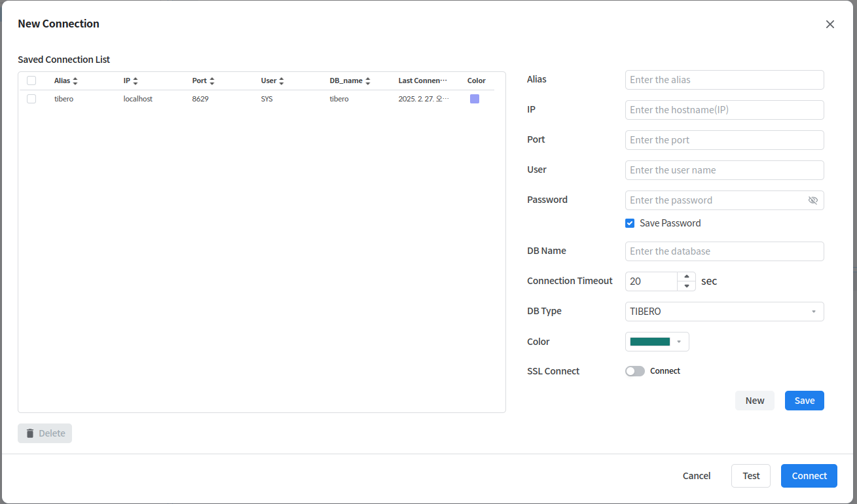Screen dimensions: 857x504
Task: Toggle password visibility eye icon
Action: [812, 200]
